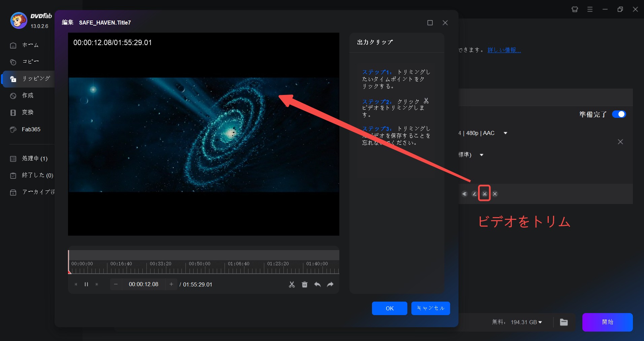This screenshot has height=341, width=644.
Task: Undo the last trim action
Action: (x=317, y=284)
